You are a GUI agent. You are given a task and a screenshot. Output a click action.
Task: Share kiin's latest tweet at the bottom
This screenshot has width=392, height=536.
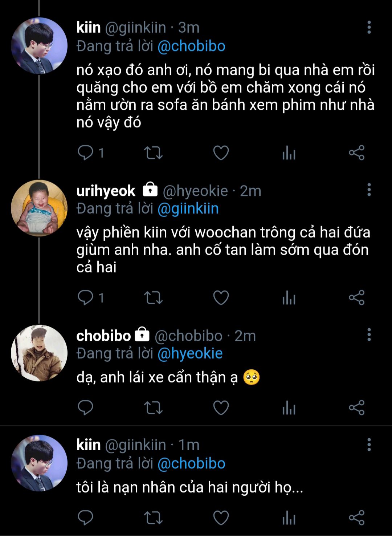(356, 517)
